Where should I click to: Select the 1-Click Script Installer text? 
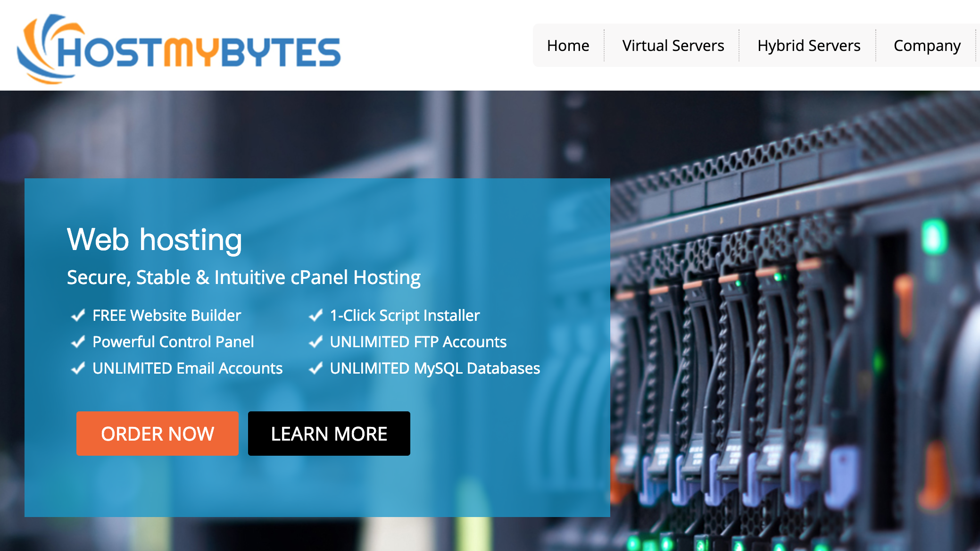click(405, 316)
